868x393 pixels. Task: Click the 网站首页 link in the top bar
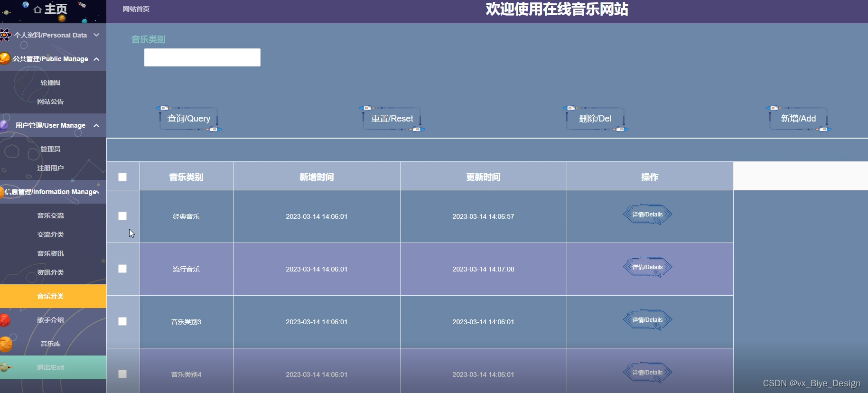point(136,9)
